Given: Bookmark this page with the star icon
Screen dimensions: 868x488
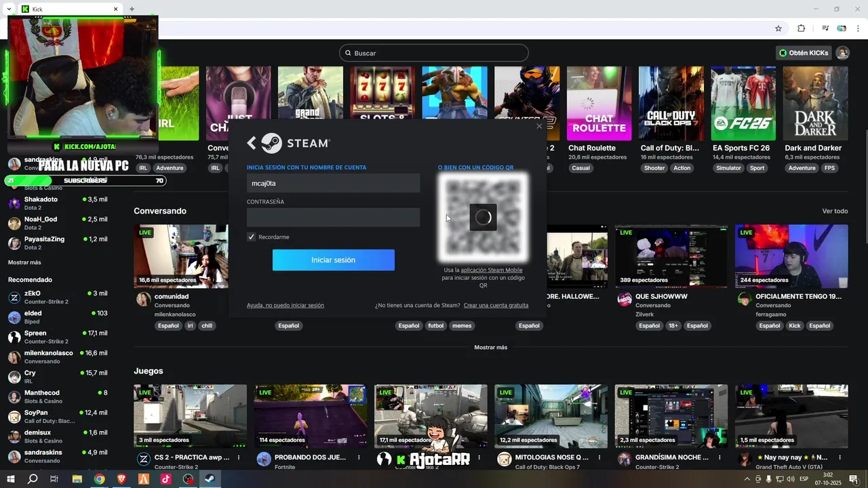Looking at the screenshot, I should (x=778, y=28).
